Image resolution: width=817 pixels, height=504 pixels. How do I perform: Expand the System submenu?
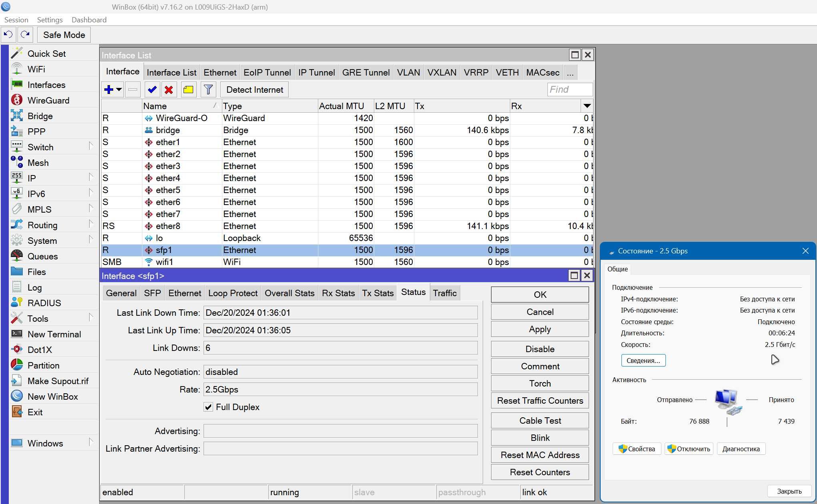coord(91,239)
